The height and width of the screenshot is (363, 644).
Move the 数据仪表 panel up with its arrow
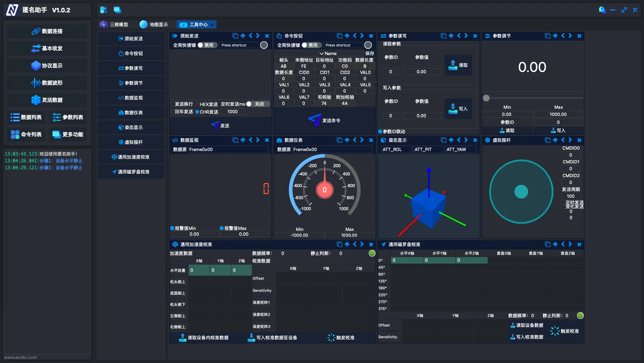tap(347, 140)
